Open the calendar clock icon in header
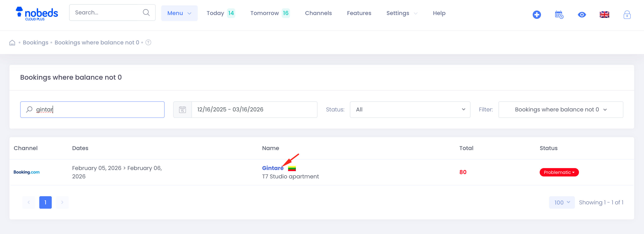This screenshot has width=644, height=234. tap(559, 15)
